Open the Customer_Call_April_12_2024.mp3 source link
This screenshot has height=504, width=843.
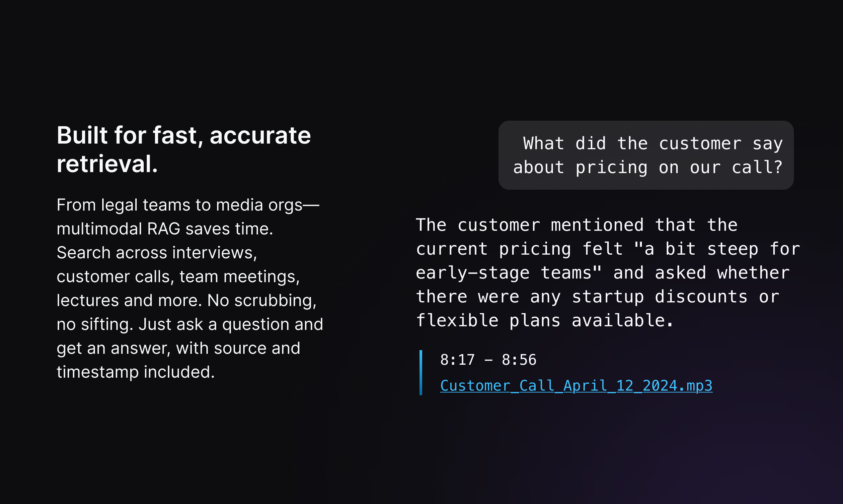[x=576, y=386]
